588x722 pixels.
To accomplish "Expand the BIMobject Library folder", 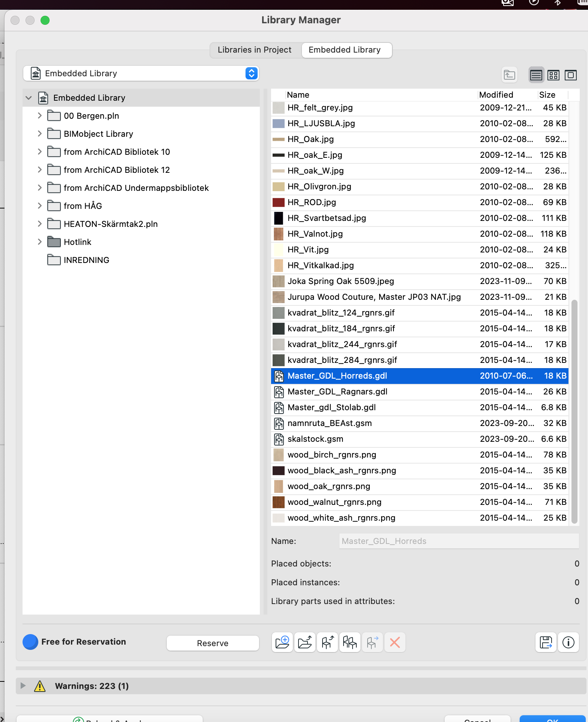I will click(39, 134).
